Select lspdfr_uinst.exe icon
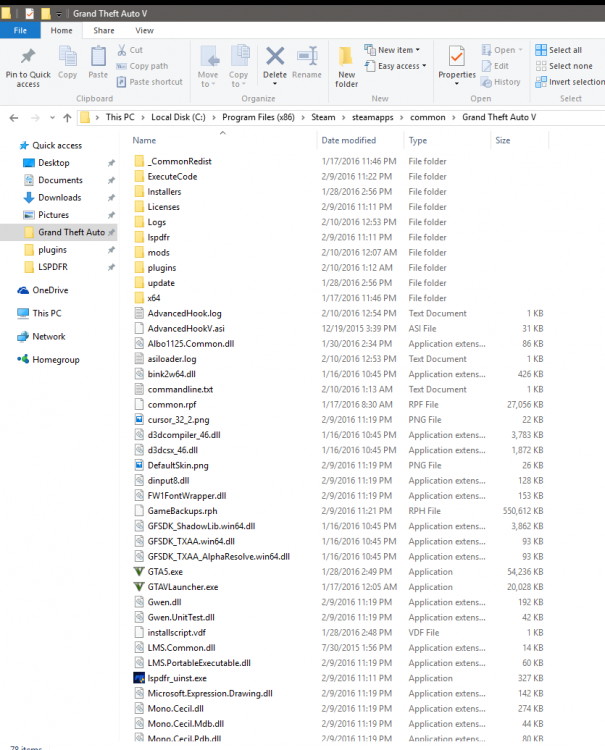The width and height of the screenshot is (605, 750). [x=139, y=678]
